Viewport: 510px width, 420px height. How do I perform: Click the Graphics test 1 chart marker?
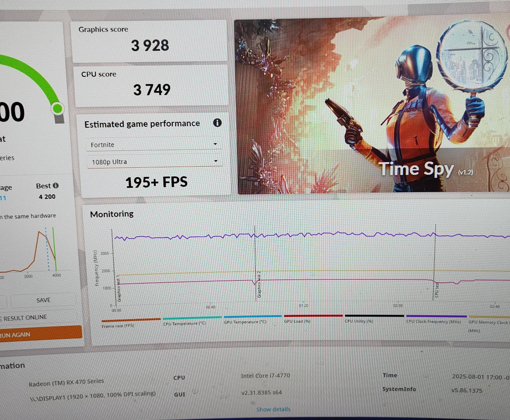point(119,289)
